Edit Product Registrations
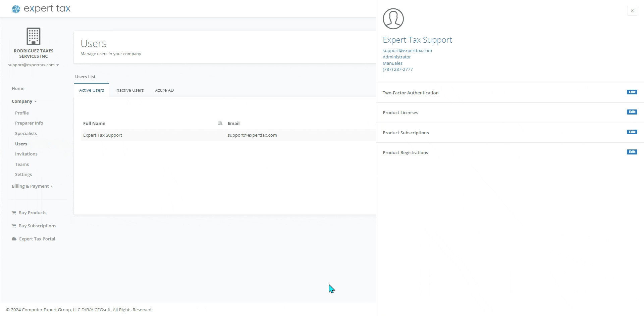644x316 pixels. click(632, 152)
